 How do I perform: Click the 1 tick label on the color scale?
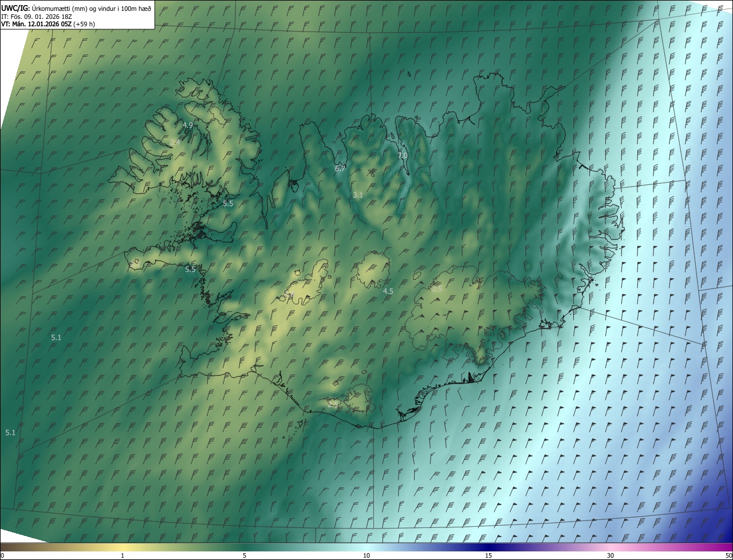point(123,555)
